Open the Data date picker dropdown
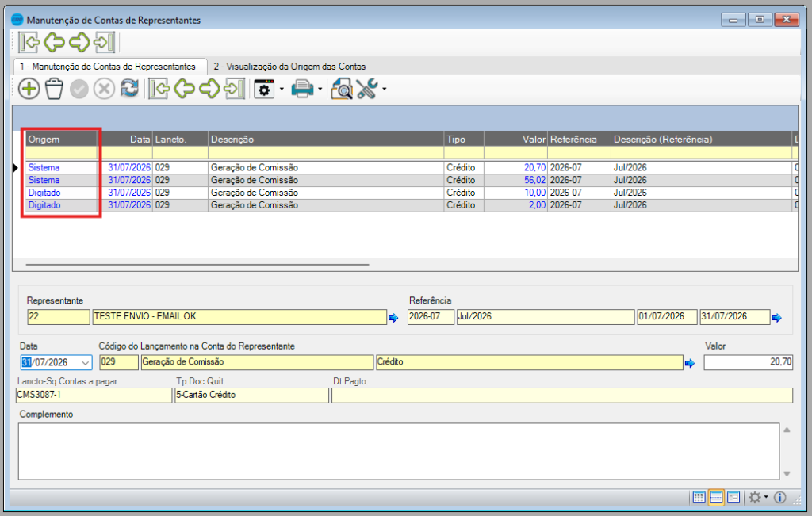Image resolution: width=812 pixels, height=516 pixels. (x=86, y=363)
